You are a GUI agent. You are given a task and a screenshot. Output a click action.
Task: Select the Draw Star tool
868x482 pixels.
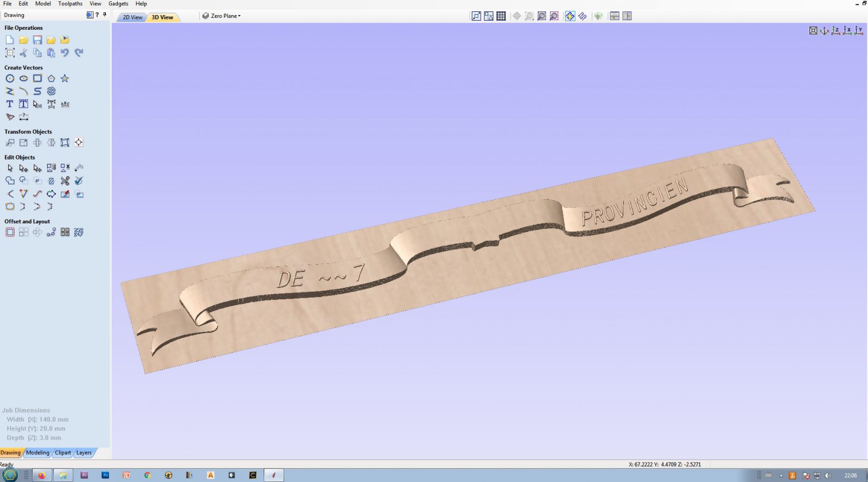point(65,78)
